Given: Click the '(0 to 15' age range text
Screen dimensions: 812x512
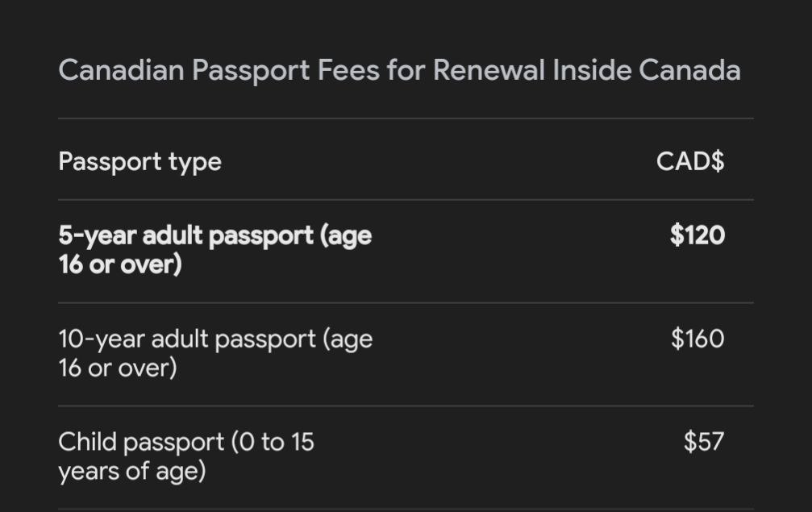Looking at the screenshot, I should coord(272,442).
